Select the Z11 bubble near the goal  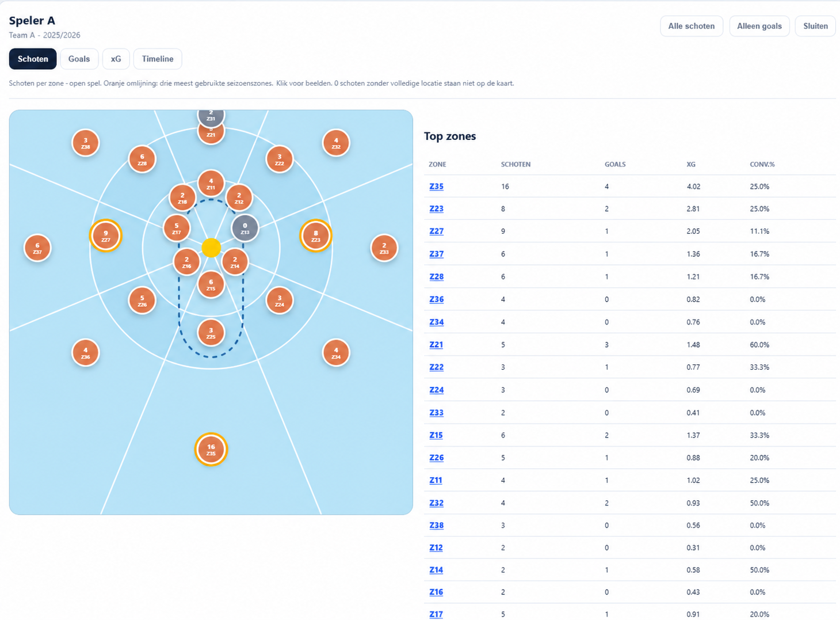pos(211,184)
